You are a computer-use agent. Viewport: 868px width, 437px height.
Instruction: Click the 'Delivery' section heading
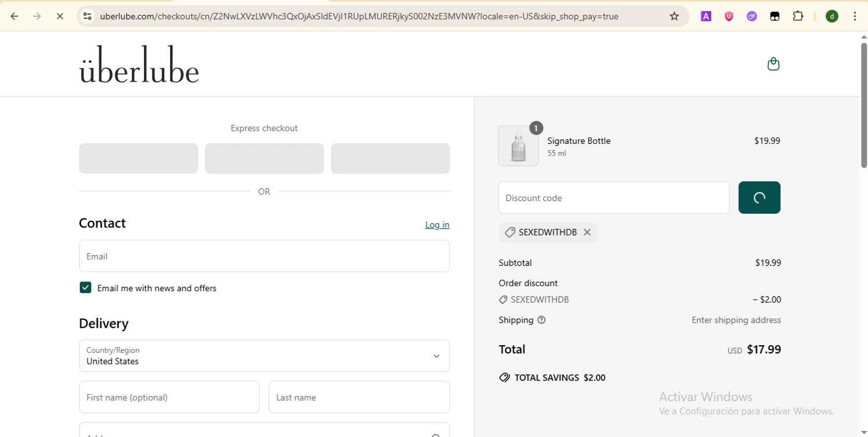click(104, 324)
